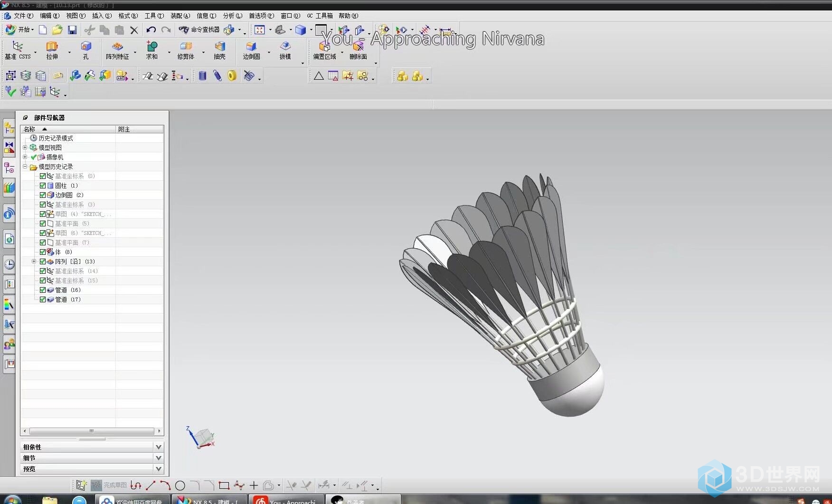Expand the 摄像机 tree node

point(25,157)
